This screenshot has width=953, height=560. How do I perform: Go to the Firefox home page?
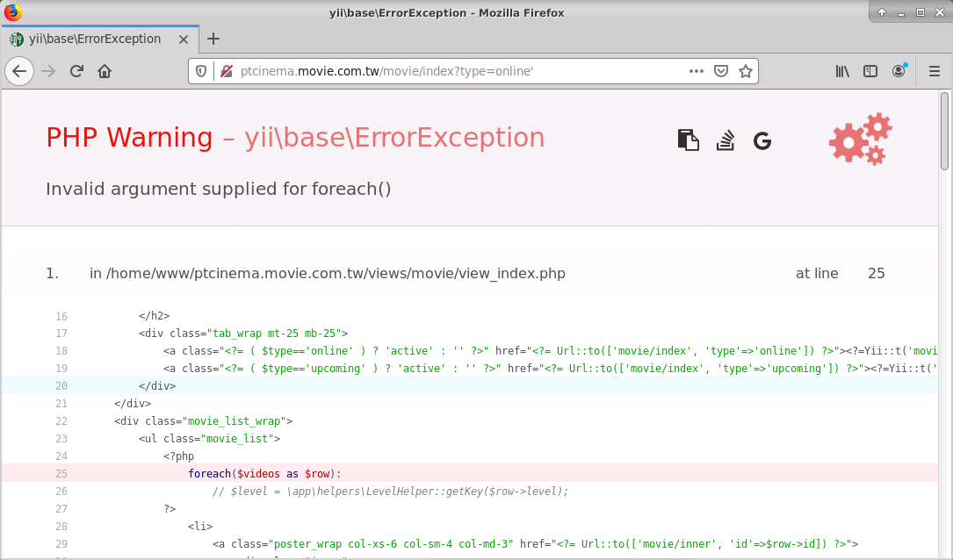pos(105,71)
